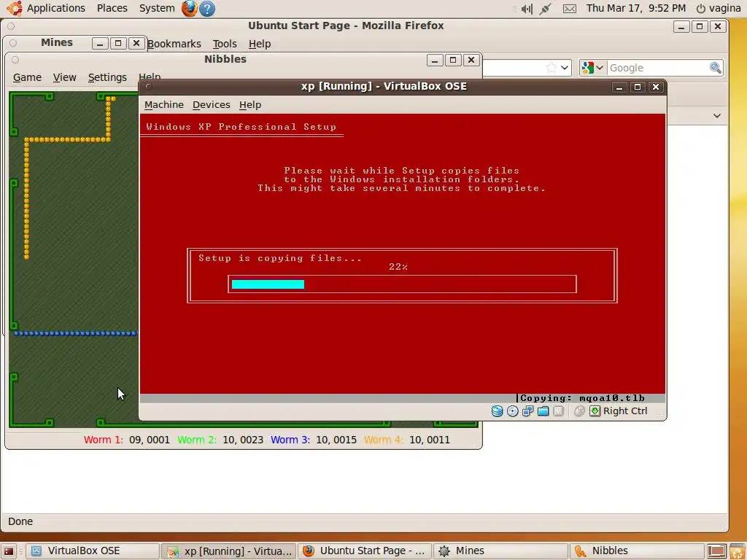Open the Machine menu in VirtualBox
Viewport: 747px width, 560px height.
(164, 105)
